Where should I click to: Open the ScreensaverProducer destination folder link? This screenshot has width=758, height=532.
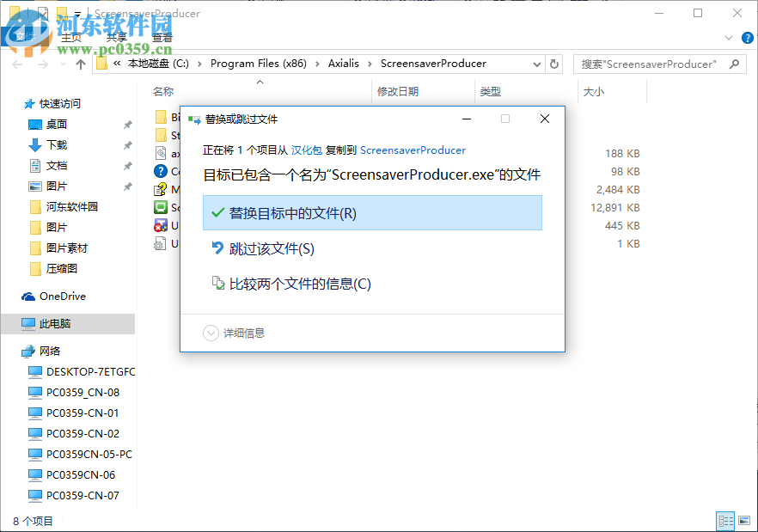tap(413, 150)
